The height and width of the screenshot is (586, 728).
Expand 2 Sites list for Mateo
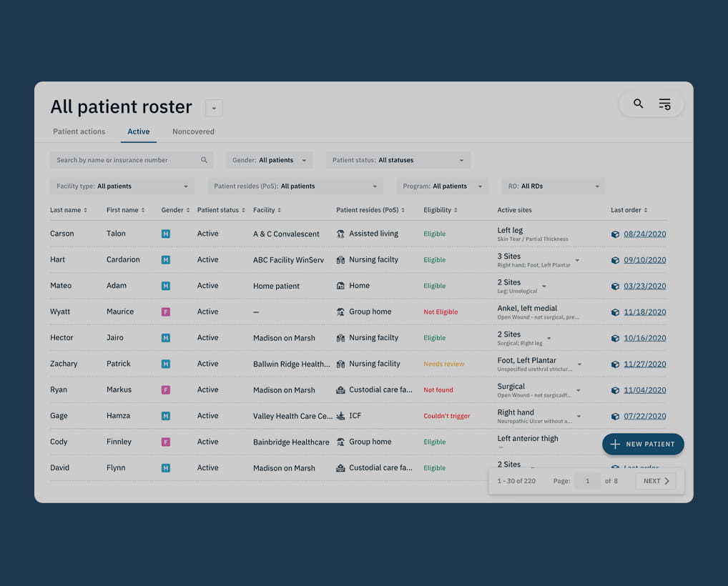(x=544, y=287)
